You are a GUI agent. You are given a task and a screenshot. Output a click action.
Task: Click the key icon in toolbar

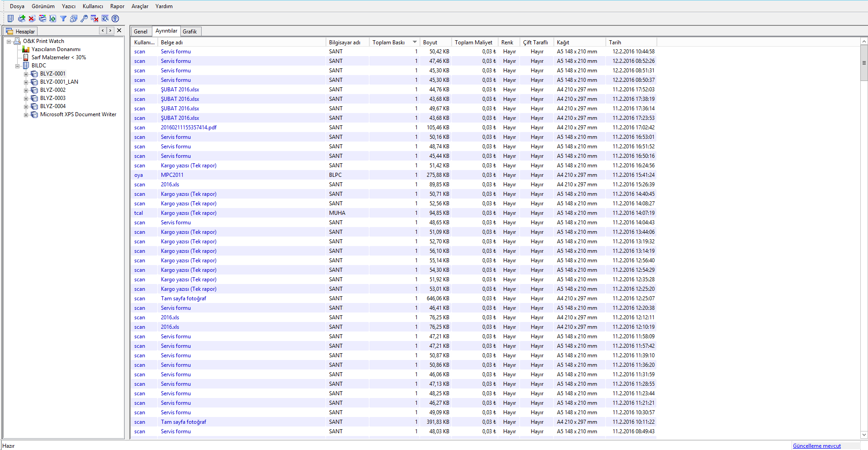click(84, 19)
